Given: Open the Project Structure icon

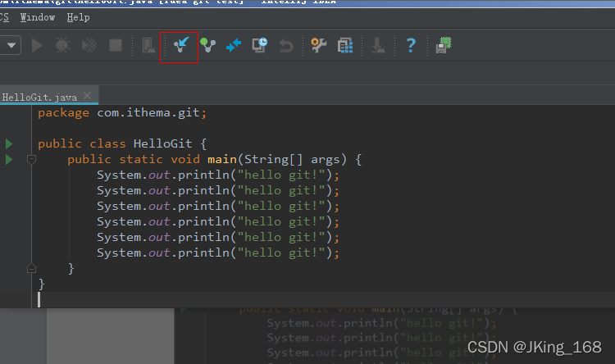Looking at the screenshot, I should 345,46.
